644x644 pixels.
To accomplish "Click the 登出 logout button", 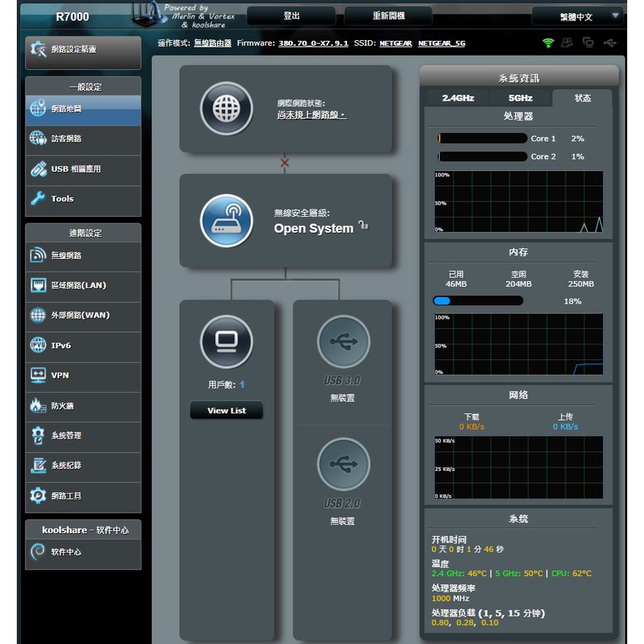I will 291,16.
